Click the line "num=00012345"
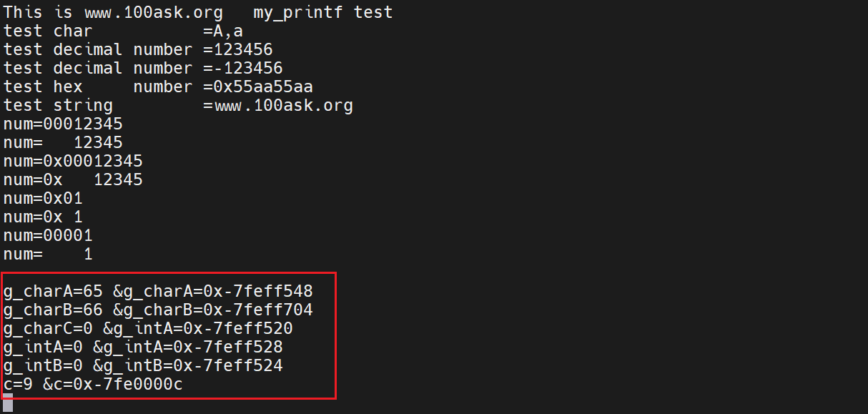Image resolution: width=868 pixels, height=414 pixels. (x=63, y=124)
